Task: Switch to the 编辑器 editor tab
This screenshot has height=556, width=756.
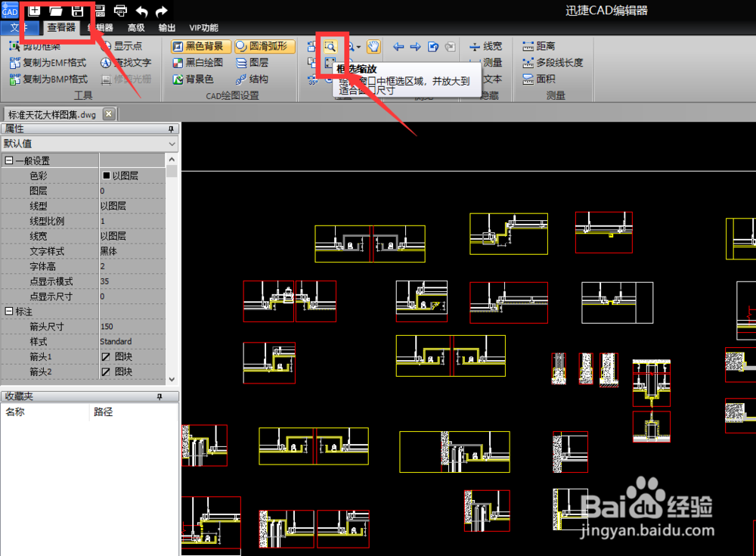Action: click(101, 27)
